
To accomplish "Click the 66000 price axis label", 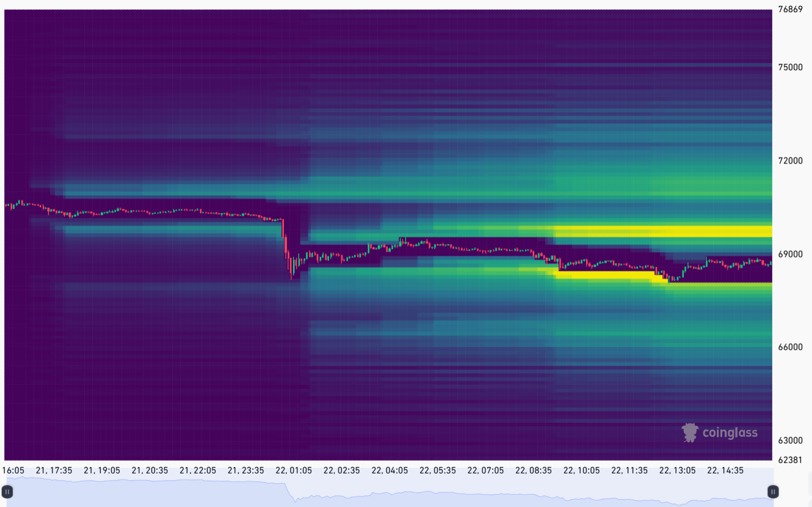I will 789,347.
